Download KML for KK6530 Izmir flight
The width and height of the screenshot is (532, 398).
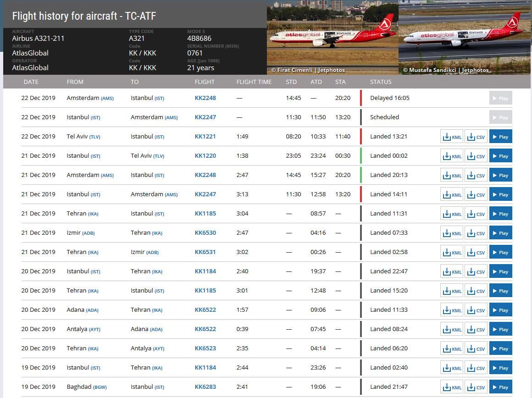click(452, 233)
